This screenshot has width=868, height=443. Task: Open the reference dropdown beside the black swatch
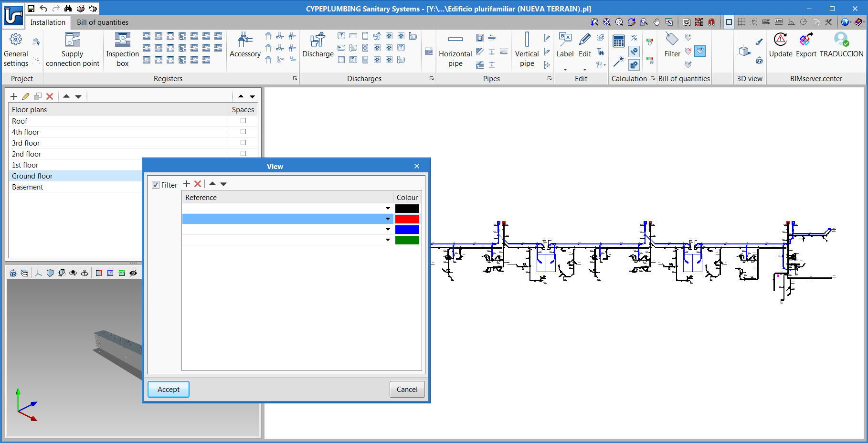point(388,209)
